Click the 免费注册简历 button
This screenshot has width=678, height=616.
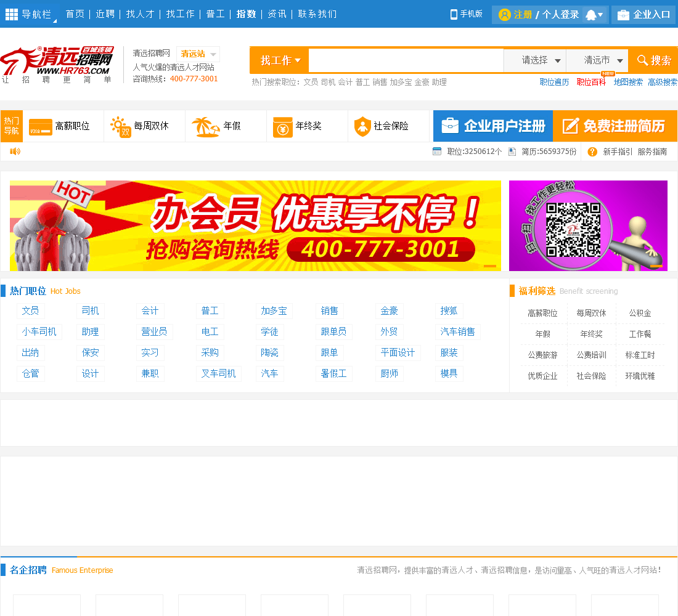[x=615, y=126]
